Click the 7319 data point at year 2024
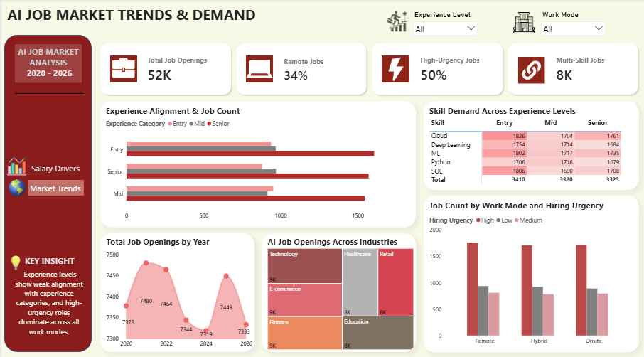This screenshot has width=644, height=357. click(x=206, y=330)
